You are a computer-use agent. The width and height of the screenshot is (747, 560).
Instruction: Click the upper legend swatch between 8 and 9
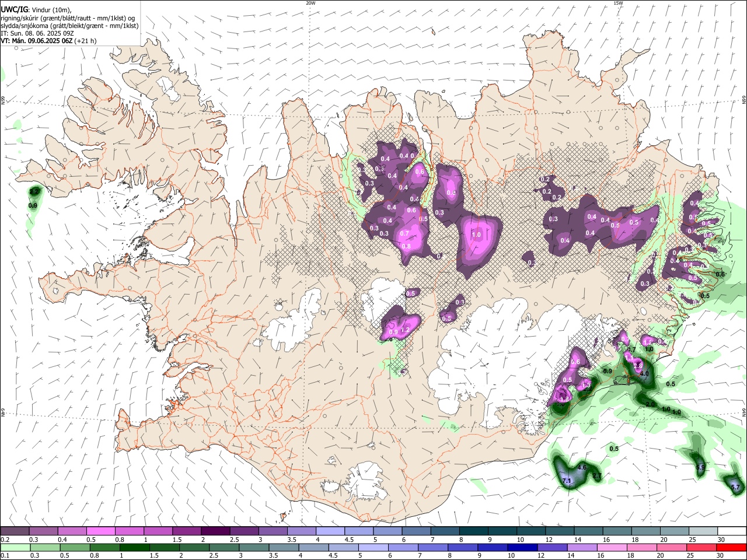coord(473,531)
